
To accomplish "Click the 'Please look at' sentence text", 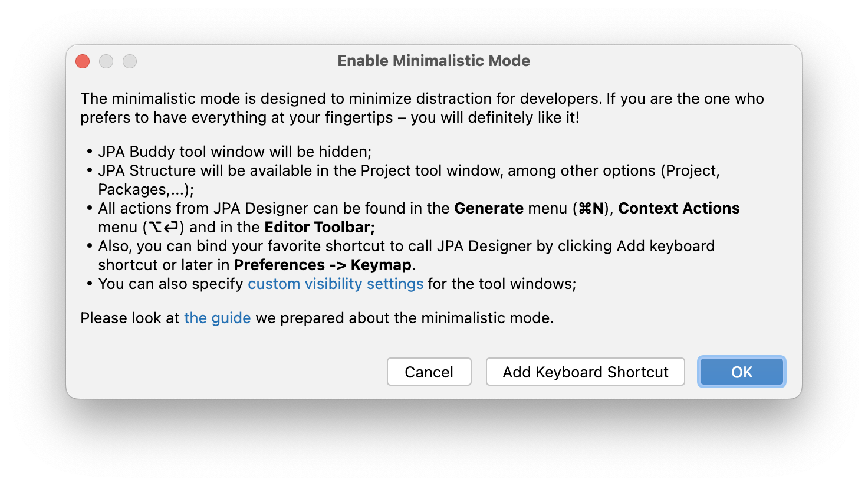I will [x=130, y=318].
